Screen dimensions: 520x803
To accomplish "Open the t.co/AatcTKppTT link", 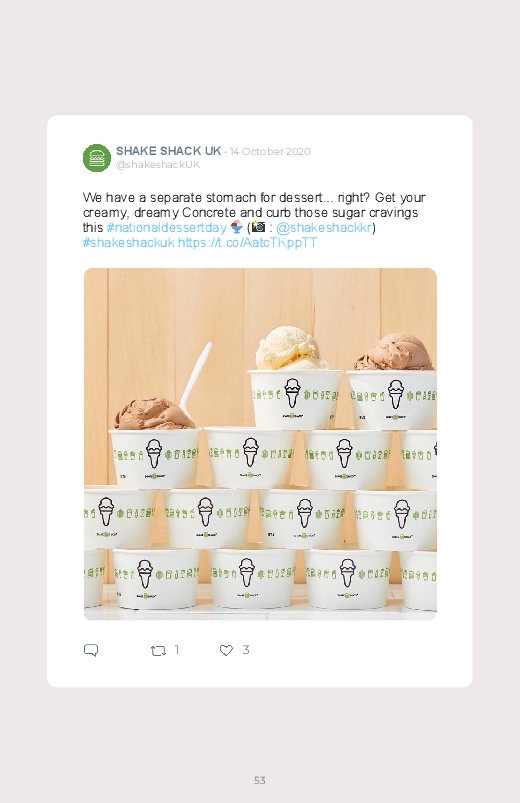I will pyautogui.click(x=247, y=242).
